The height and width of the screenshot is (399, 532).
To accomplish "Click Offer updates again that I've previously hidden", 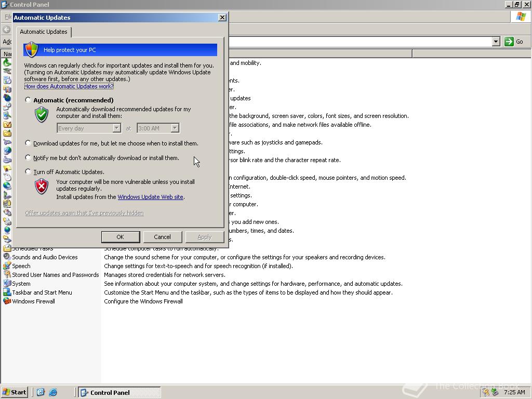I will [x=85, y=213].
